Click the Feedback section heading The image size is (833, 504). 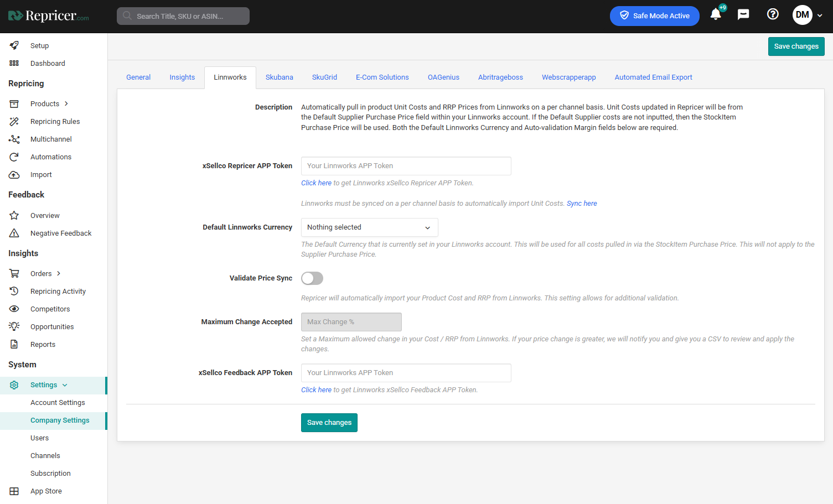[x=27, y=195]
